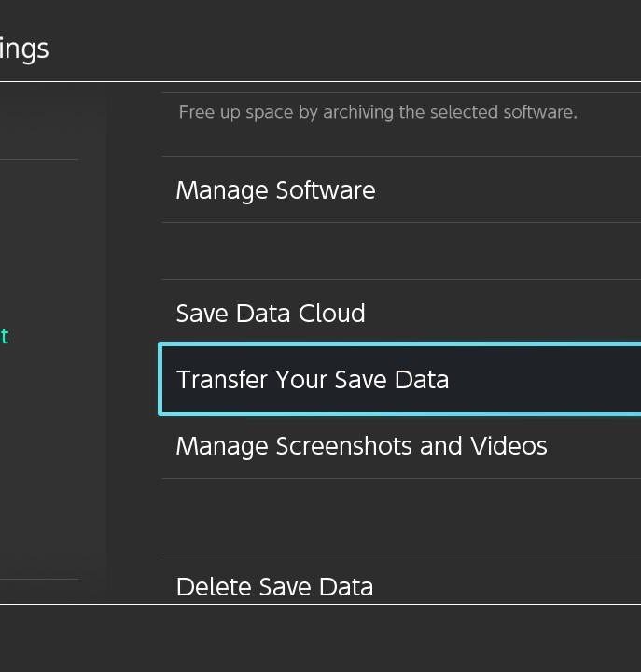The height and width of the screenshot is (672, 641).
Task: Click the empty row below Manage Software
Action: 401,251
